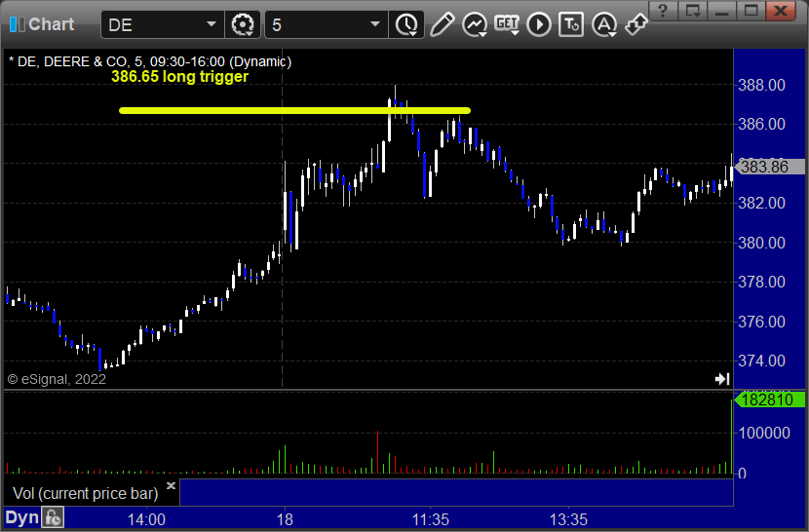The width and height of the screenshot is (809, 532).
Task: Click the 182810 volume marker
Action: (x=769, y=399)
